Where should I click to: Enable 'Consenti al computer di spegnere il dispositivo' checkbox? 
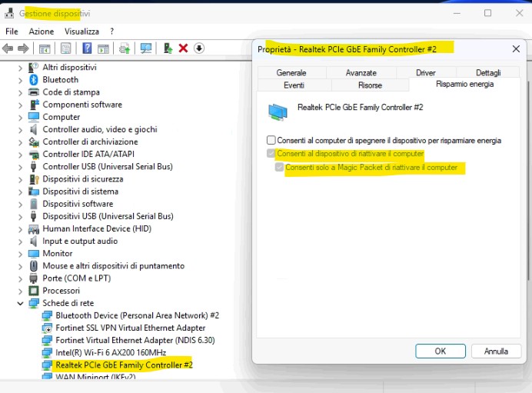pyautogui.click(x=271, y=141)
